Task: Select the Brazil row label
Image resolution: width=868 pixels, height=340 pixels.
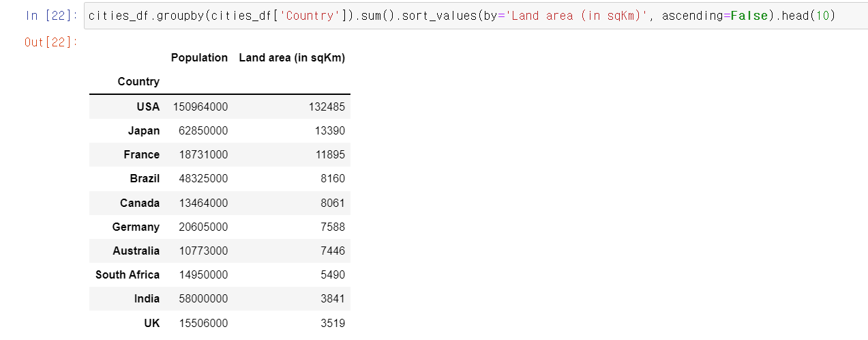Action: (145, 179)
